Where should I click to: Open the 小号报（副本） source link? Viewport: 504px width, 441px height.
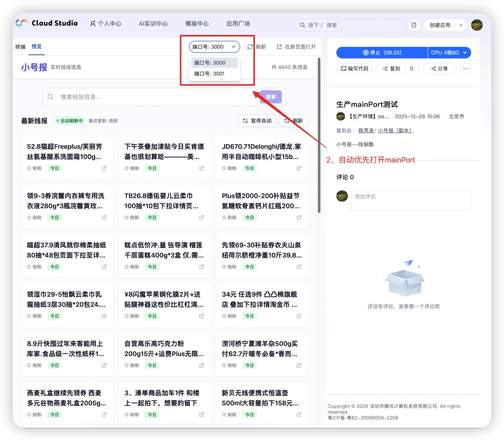[x=396, y=131]
